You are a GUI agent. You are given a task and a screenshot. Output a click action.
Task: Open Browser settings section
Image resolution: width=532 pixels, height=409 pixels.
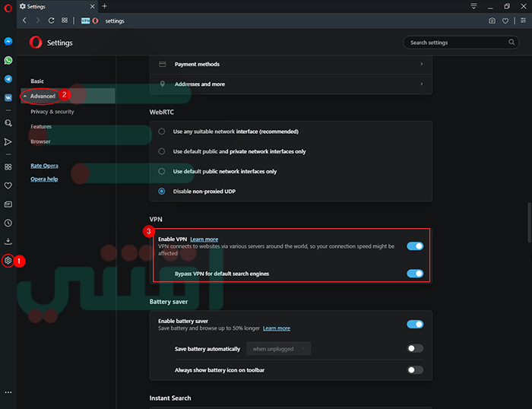click(x=40, y=141)
